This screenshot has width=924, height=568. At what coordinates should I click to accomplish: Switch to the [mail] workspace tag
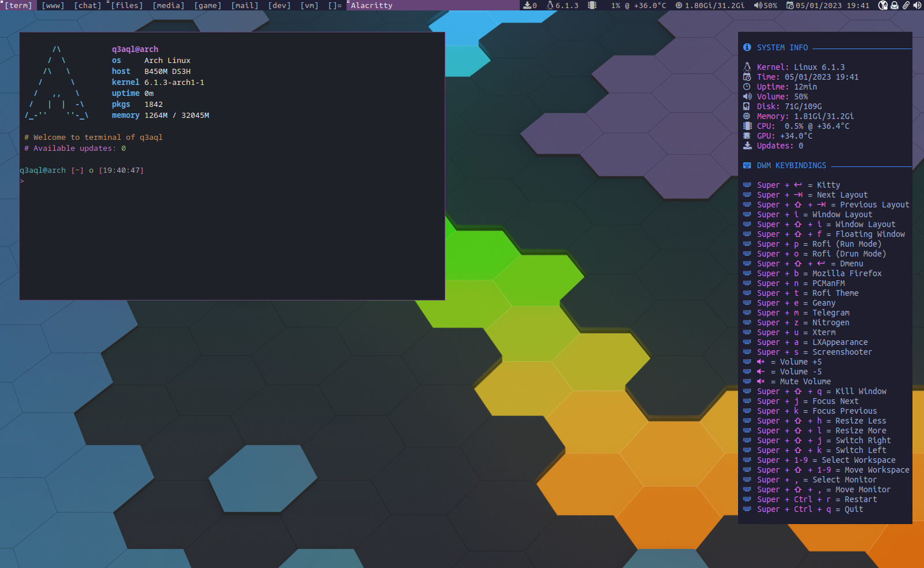tap(245, 5)
